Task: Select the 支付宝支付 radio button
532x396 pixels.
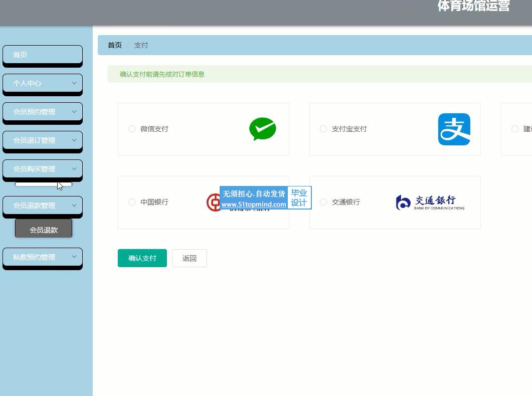Action: (323, 129)
